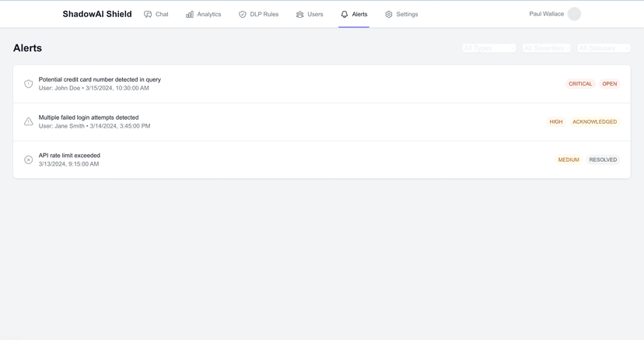Click the Analytics bar chart icon
This screenshot has height=340, width=644.
pyautogui.click(x=189, y=14)
